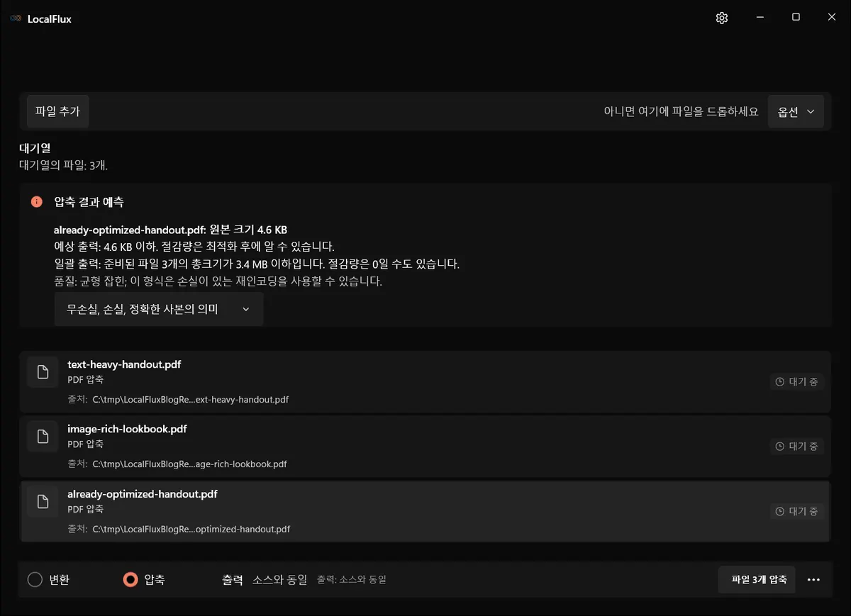Select the 변환 radio option
Viewport: 851px width, 616px height.
pyautogui.click(x=49, y=580)
